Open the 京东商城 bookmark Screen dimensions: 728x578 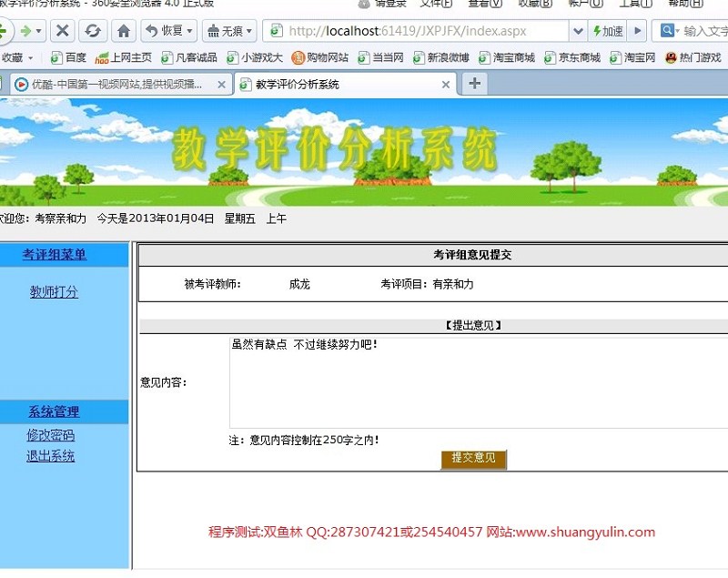[572, 57]
